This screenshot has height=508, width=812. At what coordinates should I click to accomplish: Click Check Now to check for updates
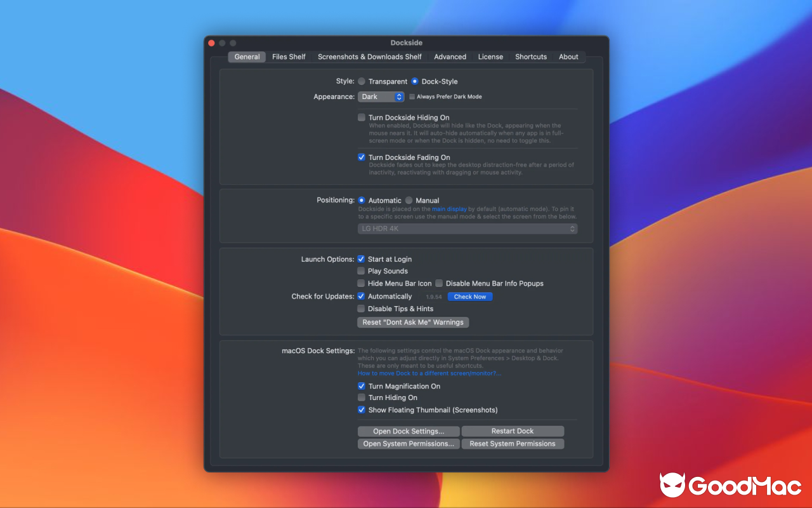[x=469, y=297]
